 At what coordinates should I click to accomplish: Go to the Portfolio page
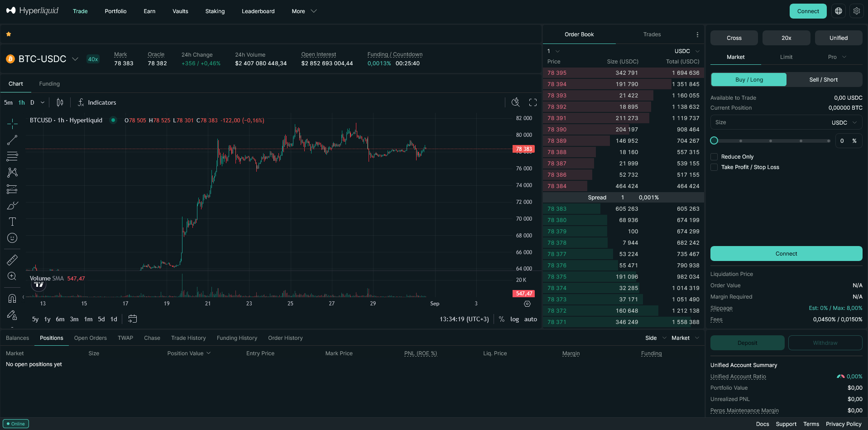pos(115,11)
